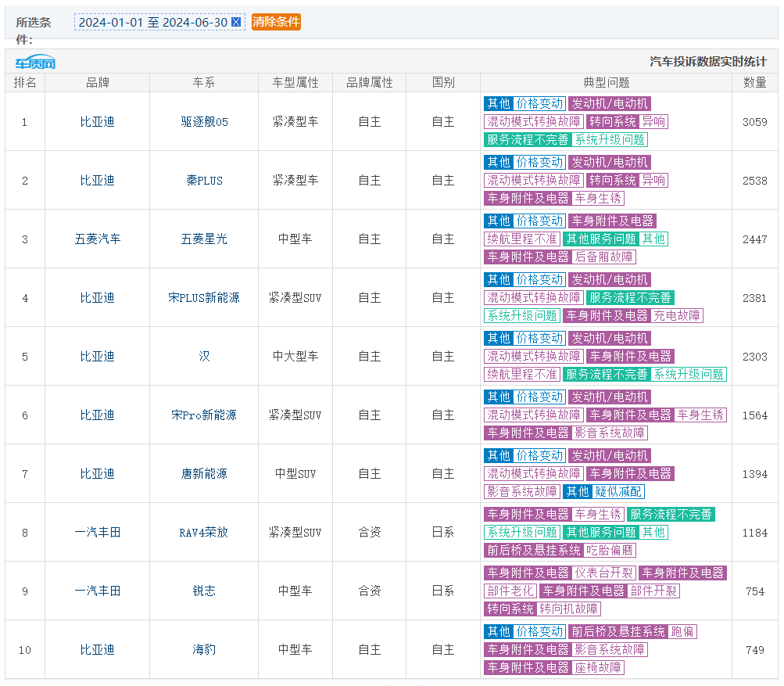784x686 pixels.
Task: Click 吃胎偏磨 tag in RAV4荣放 row
Action: coord(610,551)
